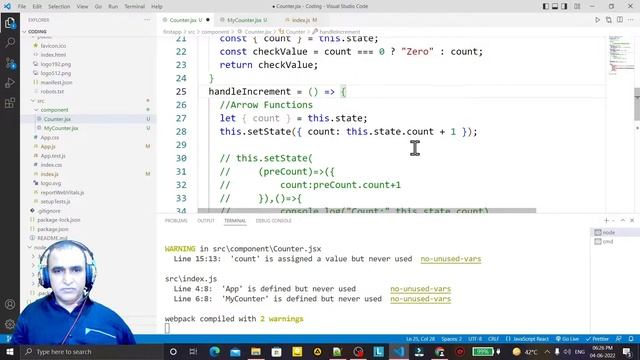Click Prettier in status bar
This screenshot has height=360, width=640.
coord(597,339)
